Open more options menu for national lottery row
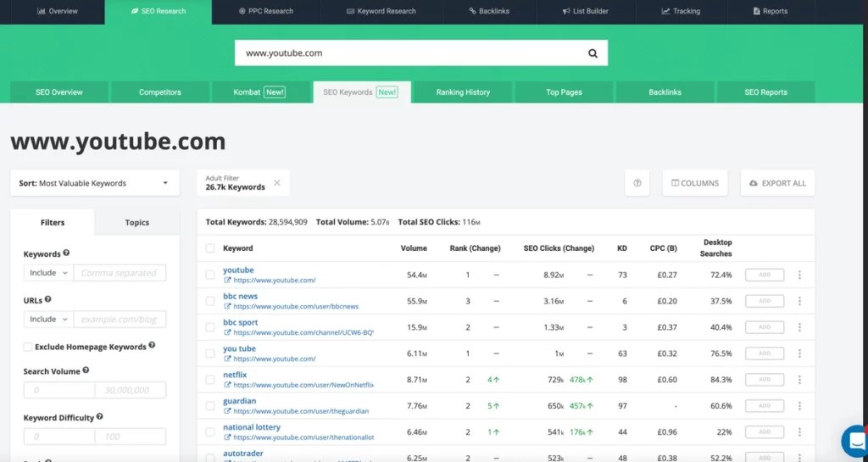This screenshot has width=868, height=462. pyautogui.click(x=799, y=432)
